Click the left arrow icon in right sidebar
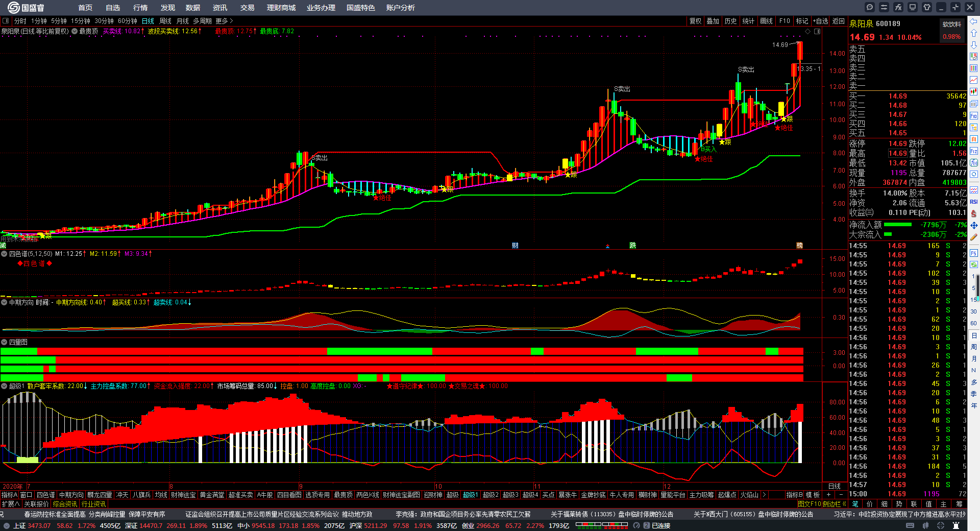 click(x=974, y=21)
